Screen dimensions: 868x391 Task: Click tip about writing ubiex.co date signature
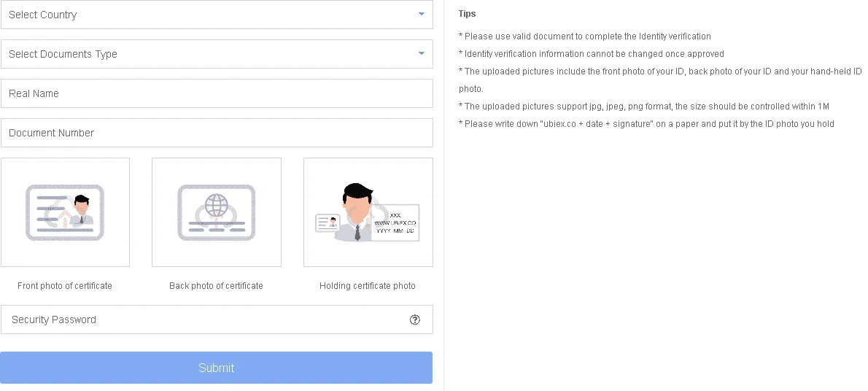(x=646, y=124)
